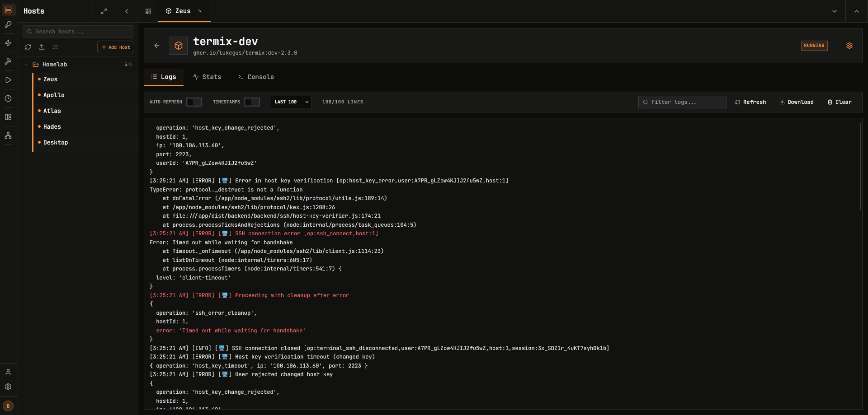Download the container logs
This screenshot has width=868, height=415.
tap(797, 102)
